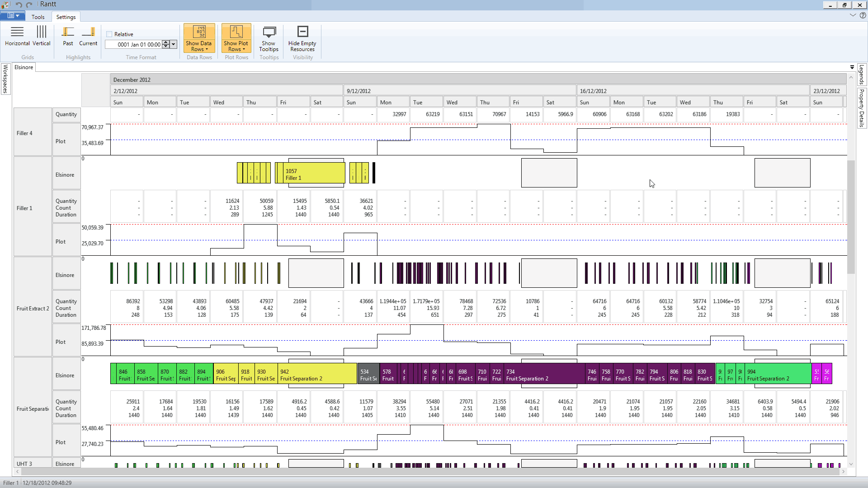Switch to the Tools tab
The image size is (868, 488).
38,17
